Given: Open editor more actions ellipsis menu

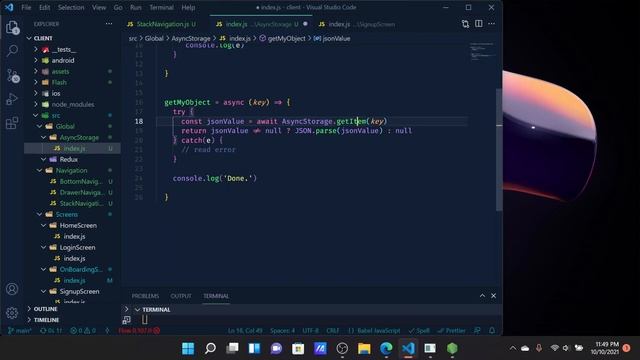Looking at the screenshot, I should pyautogui.click(x=491, y=24).
